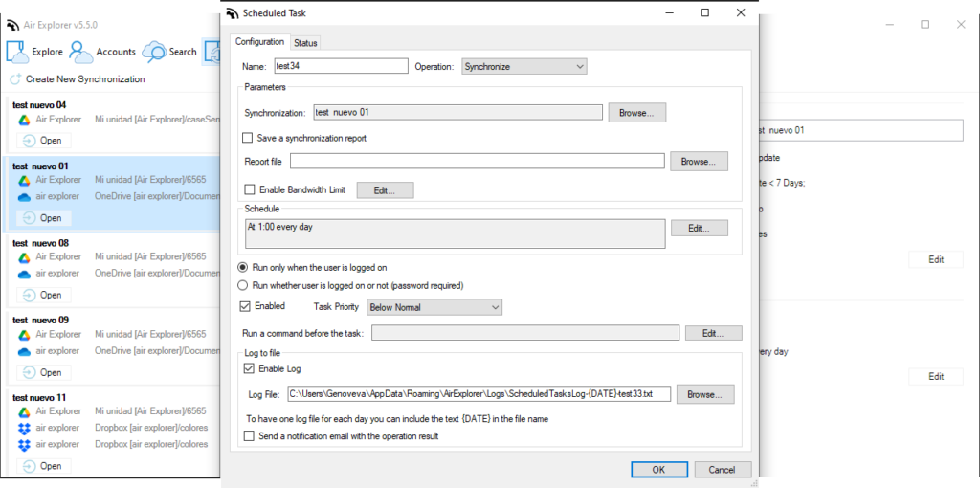Image resolution: width=980 pixels, height=488 pixels.
Task: Browse for the Log File location
Action: (x=705, y=394)
